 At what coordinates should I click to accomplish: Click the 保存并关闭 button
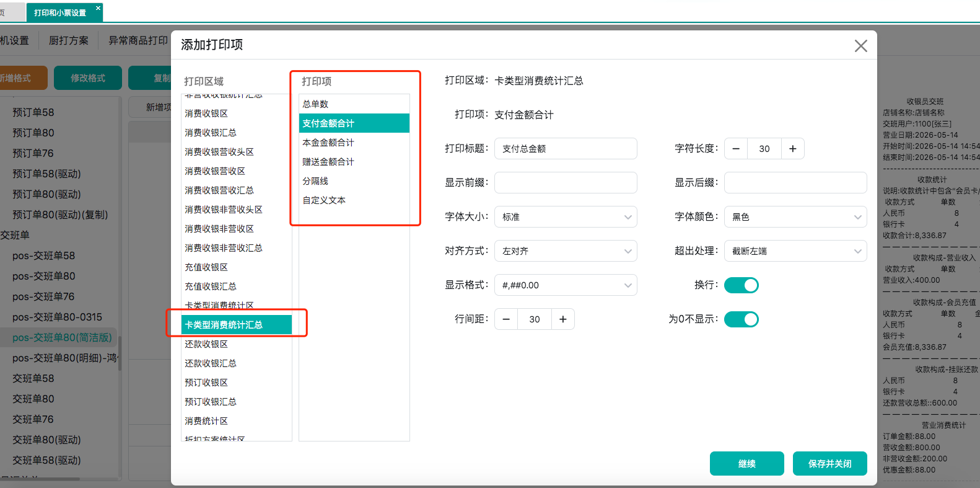[830, 464]
